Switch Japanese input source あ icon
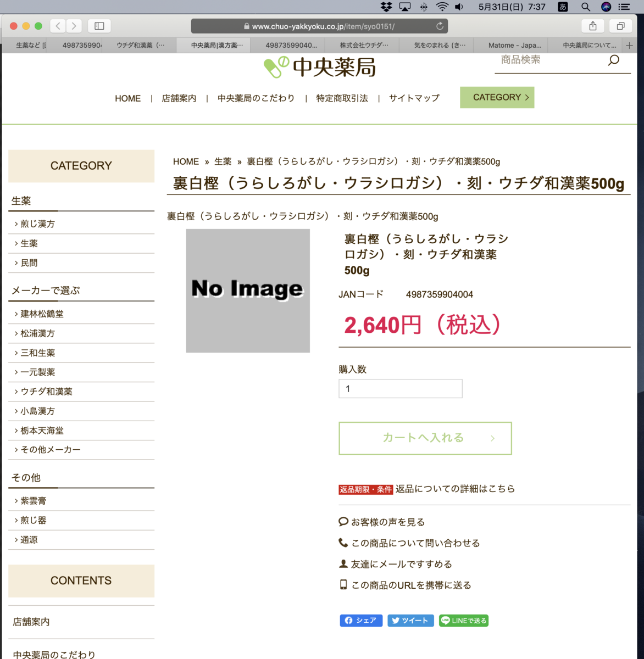Viewport: 644px width, 659px height. [563, 7]
